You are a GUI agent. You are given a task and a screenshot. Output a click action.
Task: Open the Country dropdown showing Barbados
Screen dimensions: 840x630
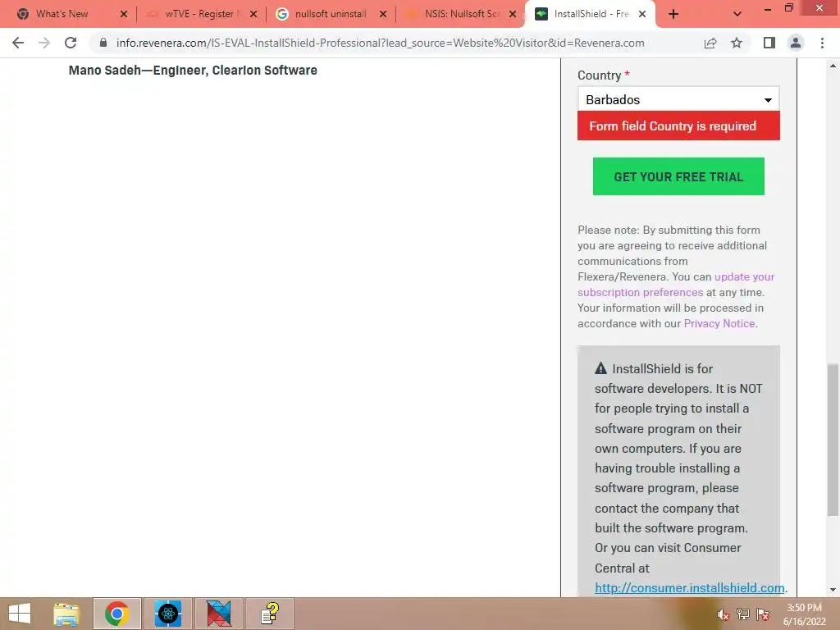(x=678, y=99)
